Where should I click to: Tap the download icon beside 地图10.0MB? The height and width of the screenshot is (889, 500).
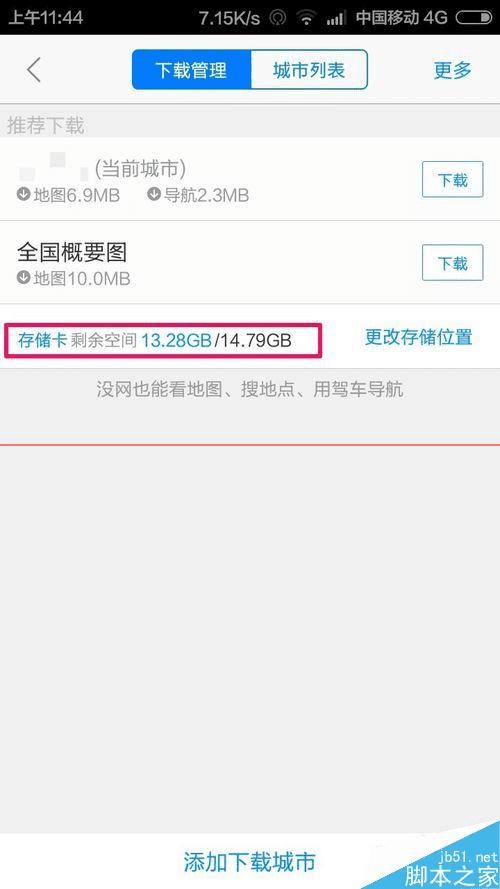point(23,278)
